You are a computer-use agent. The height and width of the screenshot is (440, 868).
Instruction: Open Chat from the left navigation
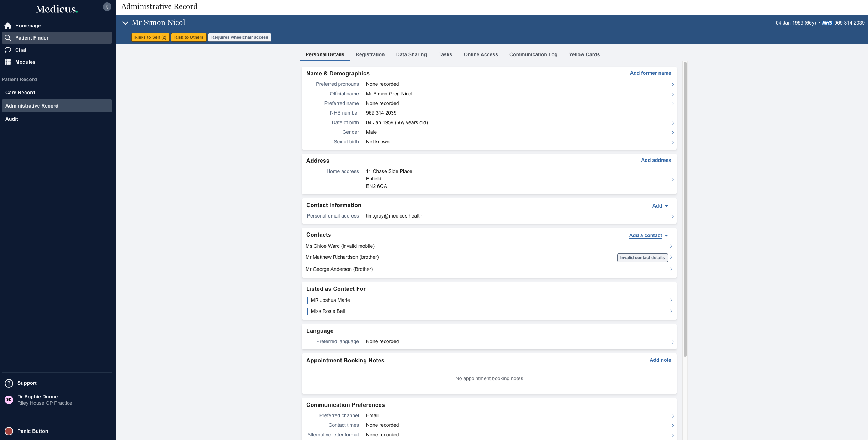click(x=20, y=49)
